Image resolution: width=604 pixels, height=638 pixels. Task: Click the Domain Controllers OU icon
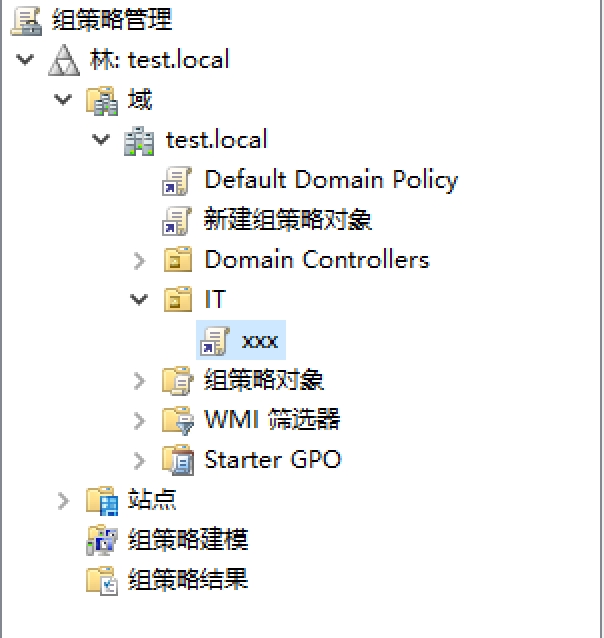pyautogui.click(x=177, y=260)
